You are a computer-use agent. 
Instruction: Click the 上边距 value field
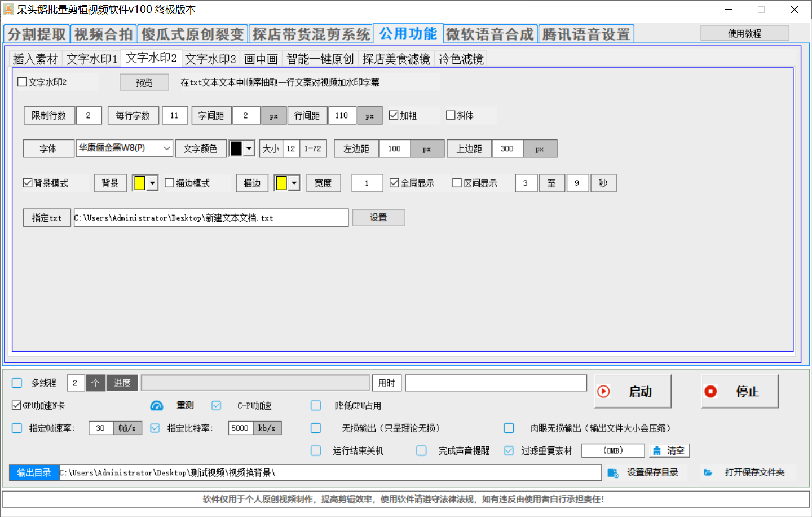click(x=507, y=148)
